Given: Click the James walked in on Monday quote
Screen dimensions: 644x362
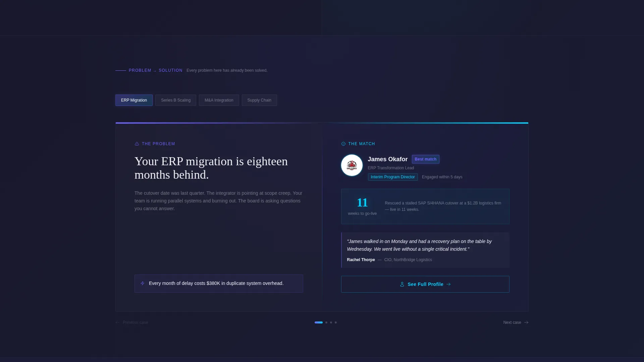Looking at the screenshot, I should 419,245.
